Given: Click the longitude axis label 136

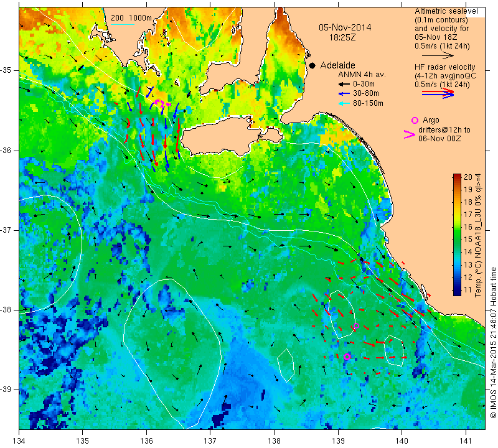Looking at the screenshot, I should pyautogui.click(x=146, y=441).
